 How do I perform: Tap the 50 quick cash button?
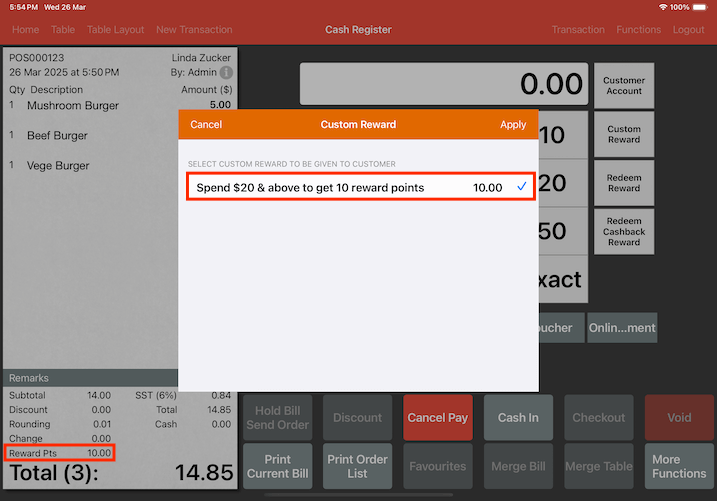[563, 231]
